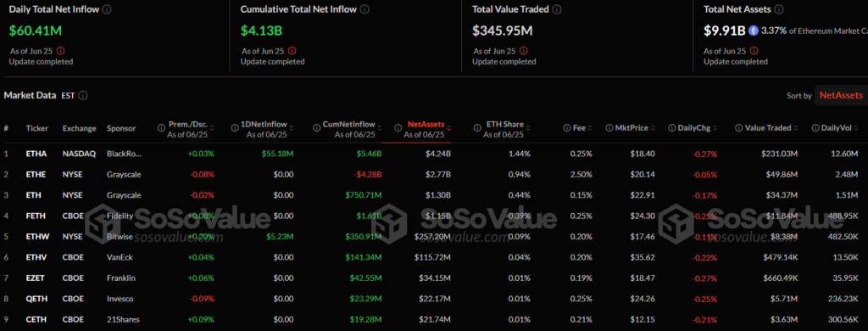Click red alert icon under $60.41M date
Viewport: 868px width, 331px height.
[60, 50]
